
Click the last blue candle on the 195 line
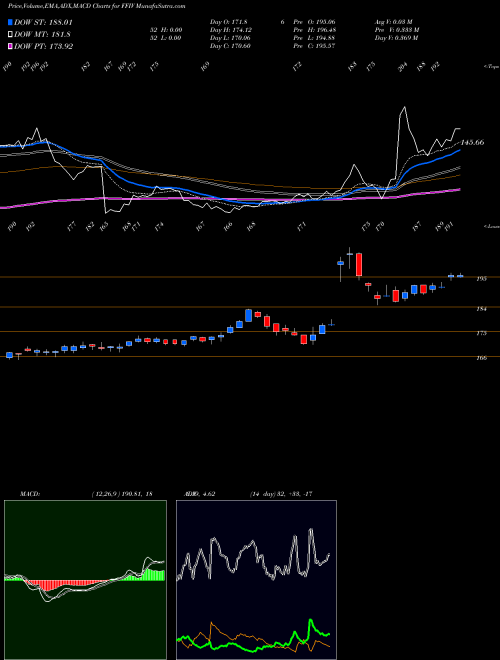click(460, 276)
